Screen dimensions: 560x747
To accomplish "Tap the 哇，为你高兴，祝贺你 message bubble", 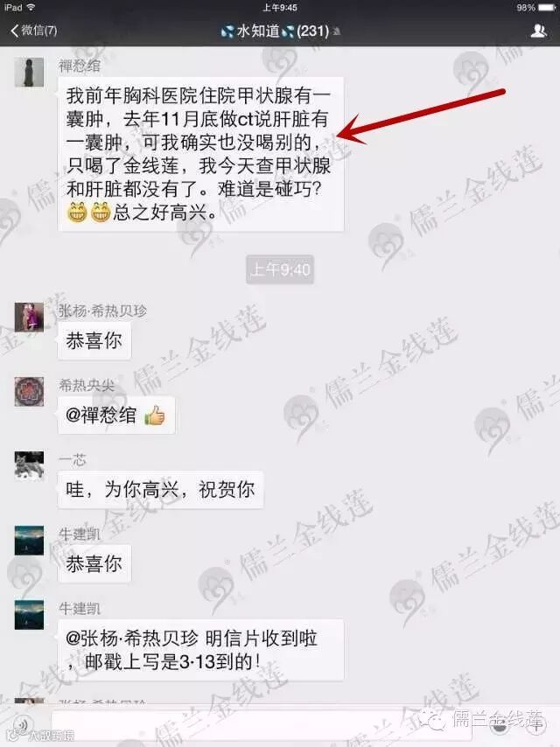I will click(x=160, y=489).
